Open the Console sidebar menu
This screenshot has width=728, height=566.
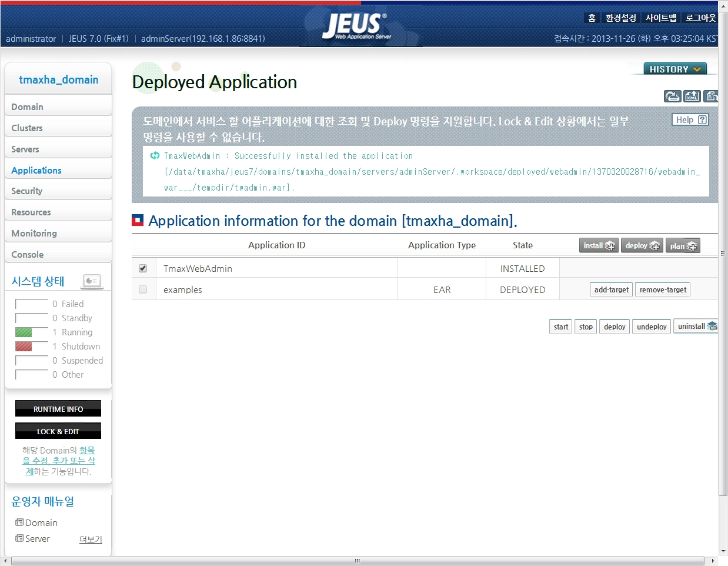click(x=58, y=254)
